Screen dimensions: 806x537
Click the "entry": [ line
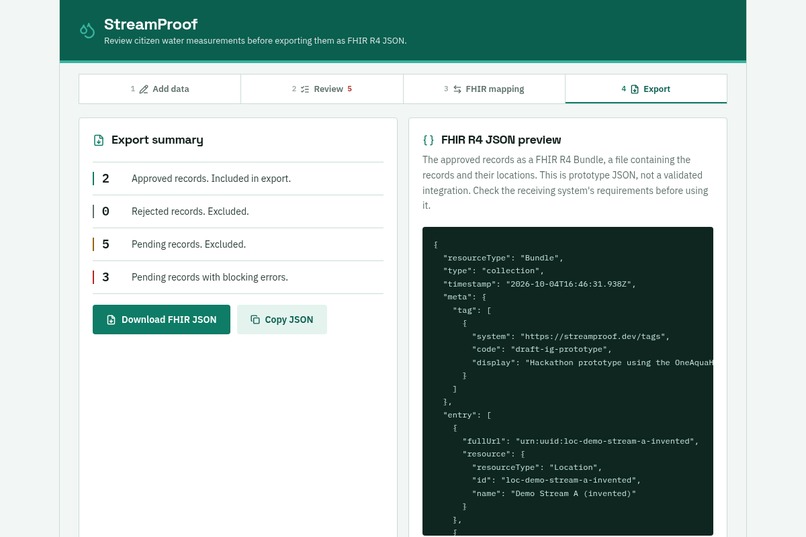point(467,415)
